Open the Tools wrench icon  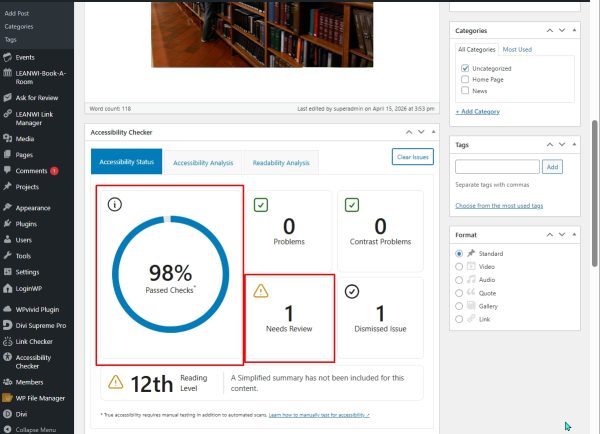(7, 256)
